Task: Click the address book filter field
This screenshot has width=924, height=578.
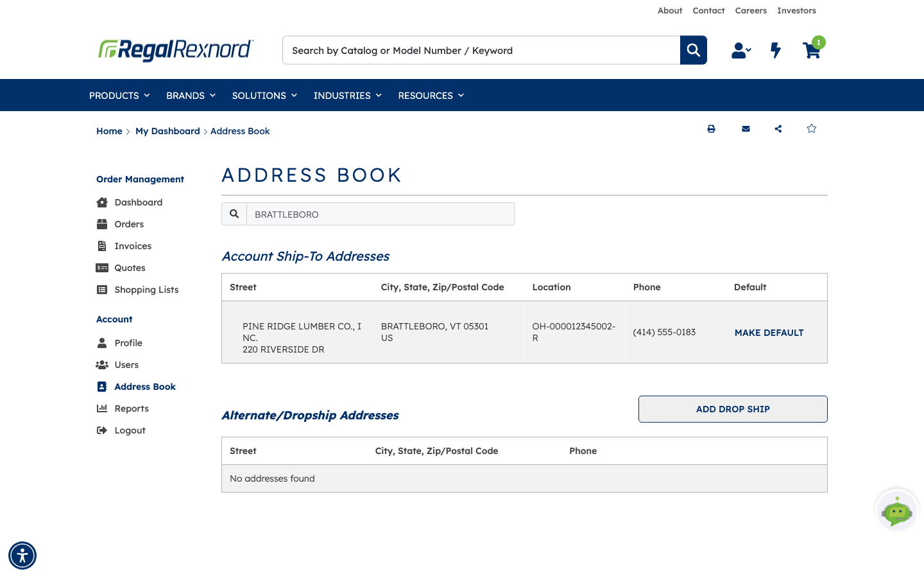Action: (x=381, y=214)
